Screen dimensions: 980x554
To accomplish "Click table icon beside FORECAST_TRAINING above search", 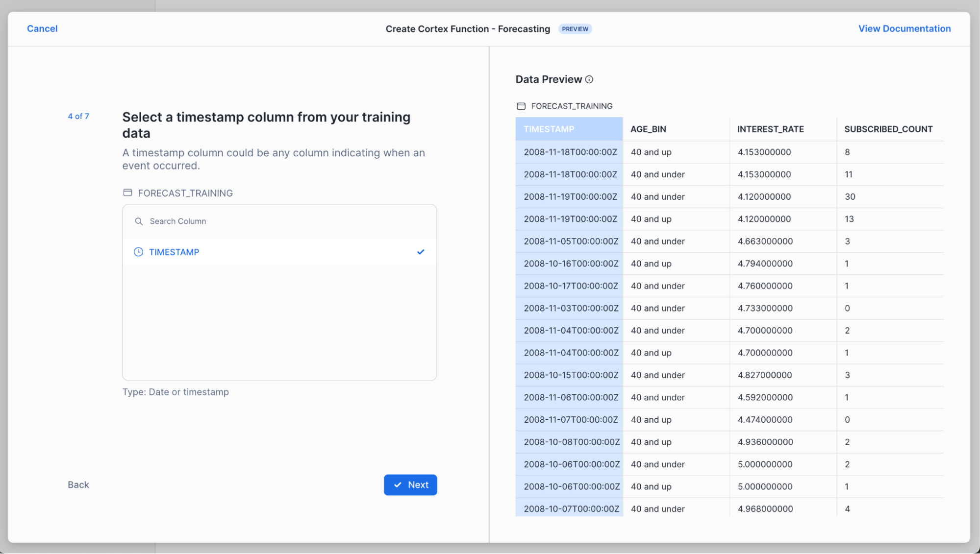I will (x=127, y=193).
